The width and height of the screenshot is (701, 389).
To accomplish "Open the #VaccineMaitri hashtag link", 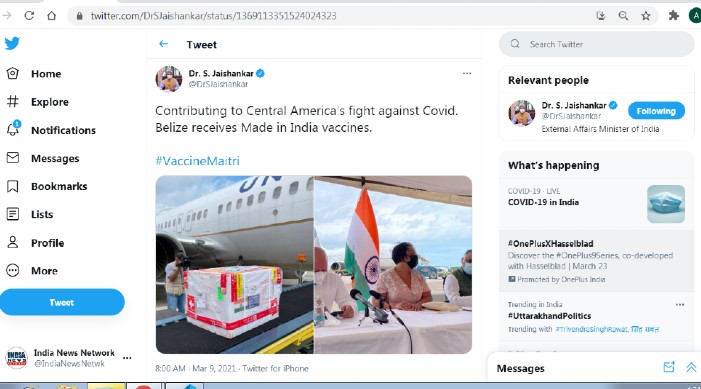I will (x=197, y=161).
